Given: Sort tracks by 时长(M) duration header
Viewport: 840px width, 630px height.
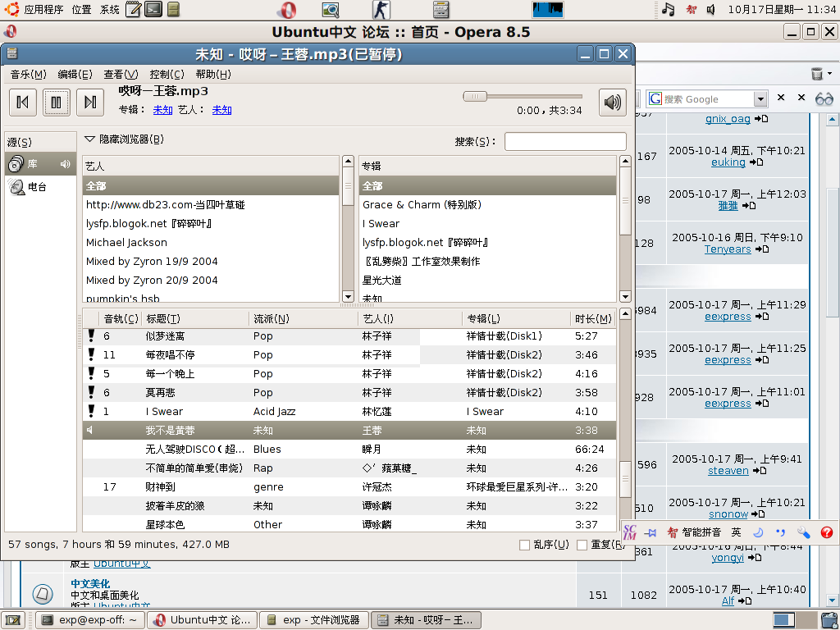Looking at the screenshot, I should 593,319.
